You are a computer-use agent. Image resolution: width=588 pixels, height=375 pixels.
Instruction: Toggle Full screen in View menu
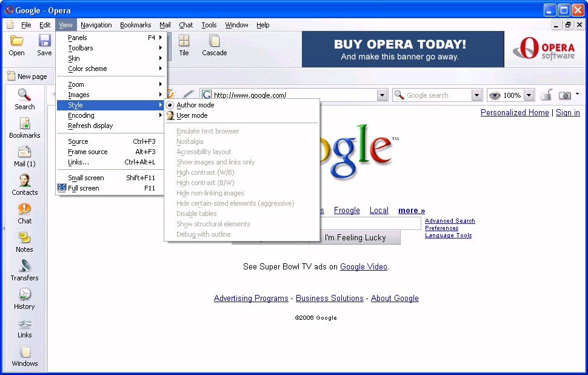coord(84,188)
